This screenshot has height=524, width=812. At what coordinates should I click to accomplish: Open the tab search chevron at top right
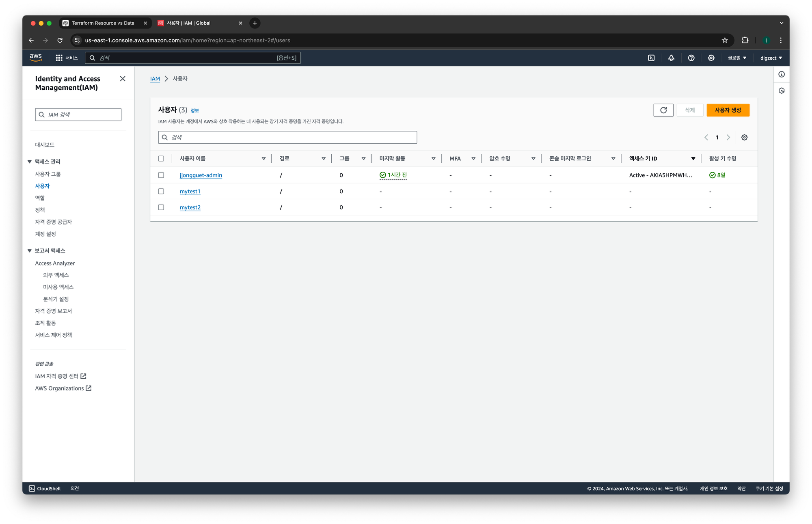click(781, 23)
